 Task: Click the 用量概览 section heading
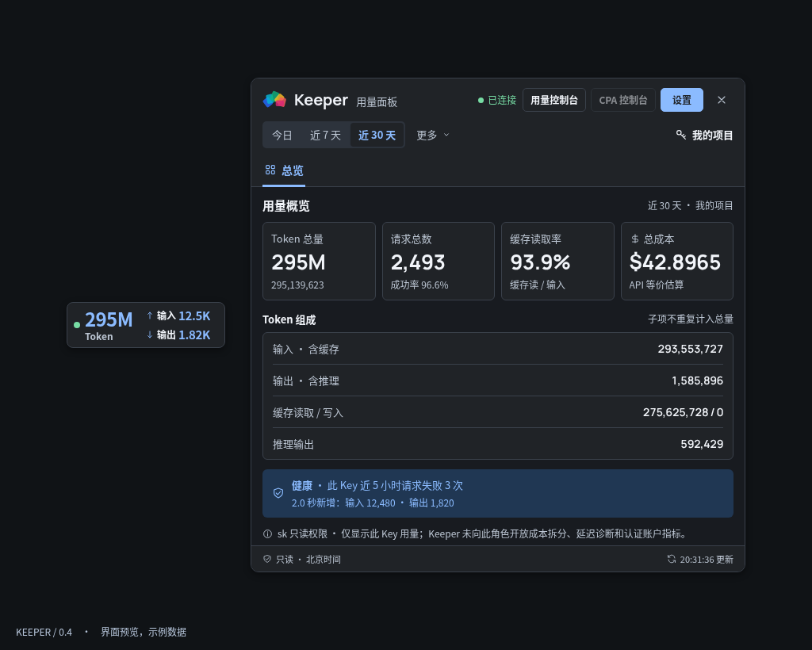click(x=285, y=206)
